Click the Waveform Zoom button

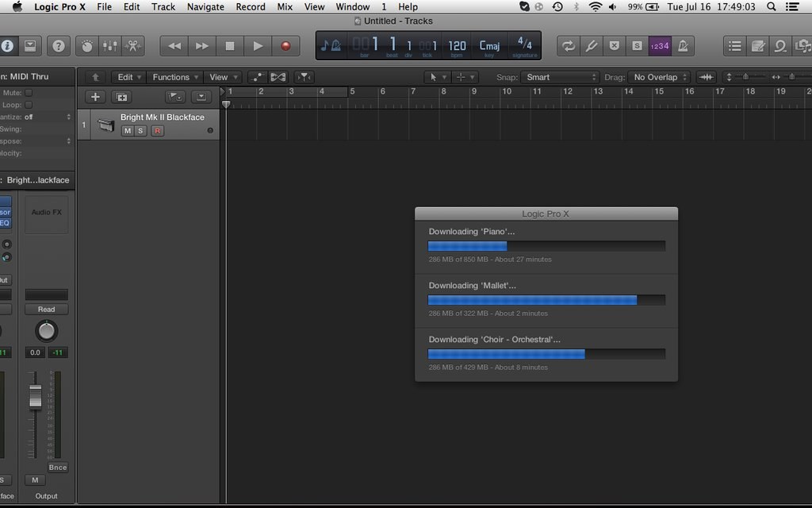(706, 77)
